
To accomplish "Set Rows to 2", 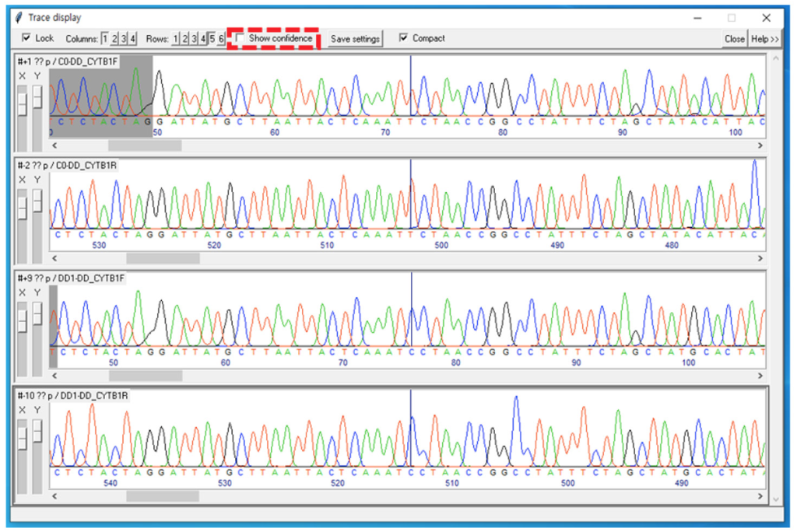I will coord(184,39).
